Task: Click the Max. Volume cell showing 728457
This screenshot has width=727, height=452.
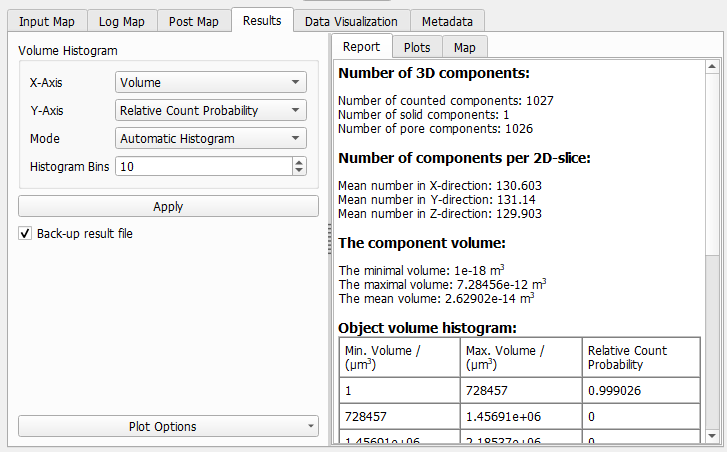Action: pyautogui.click(x=521, y=390)
